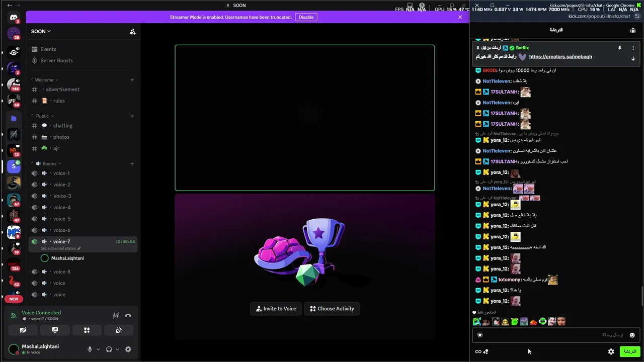Add a channel to the Rooms category
644x362 pixels.
pos(132,163)
